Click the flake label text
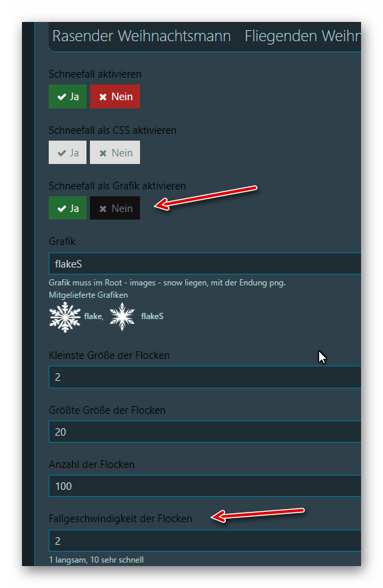 (x=94, y=316)
